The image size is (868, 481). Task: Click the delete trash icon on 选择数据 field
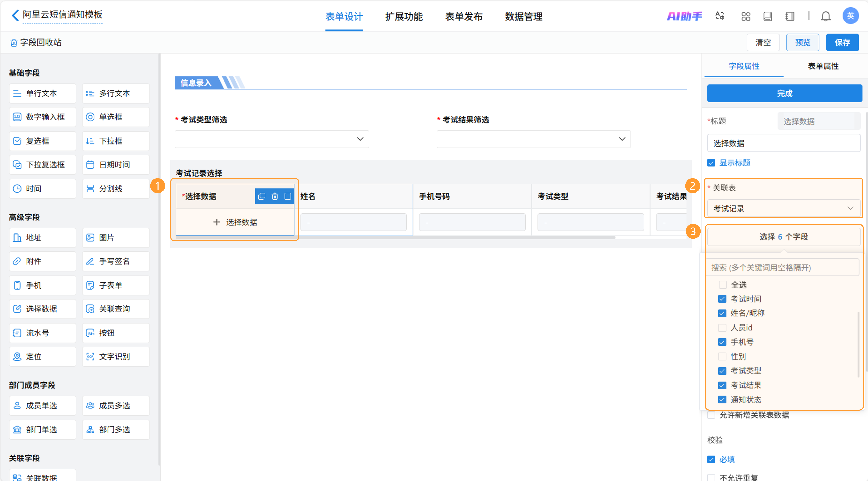(275, 196)
